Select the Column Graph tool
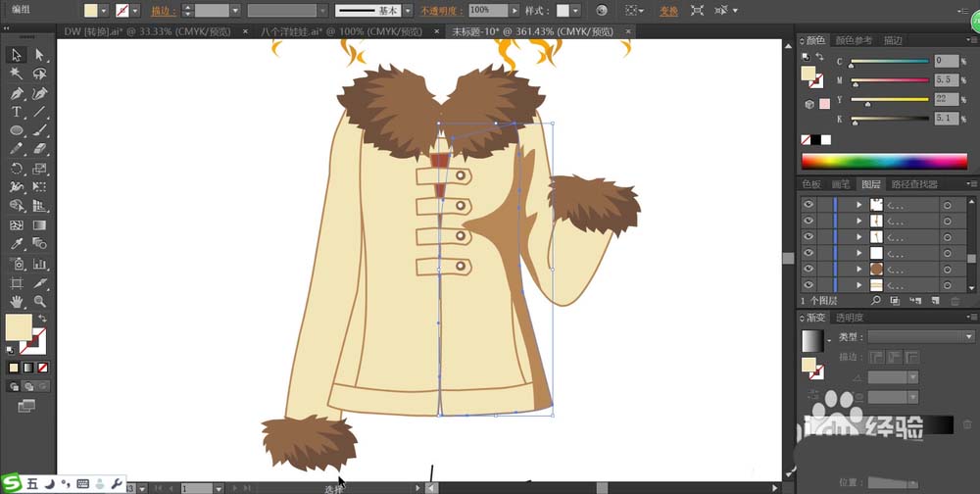Viewport: 980px width, 494px height. 39,264
